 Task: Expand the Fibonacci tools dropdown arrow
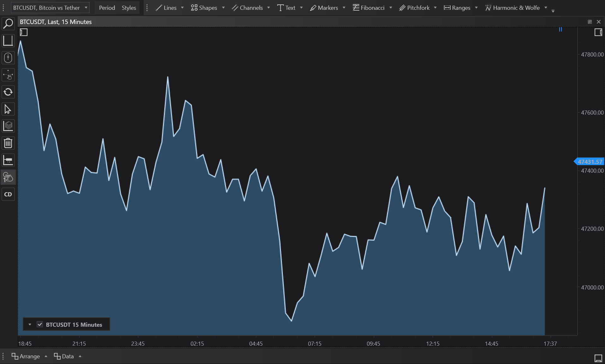point(391,8)
